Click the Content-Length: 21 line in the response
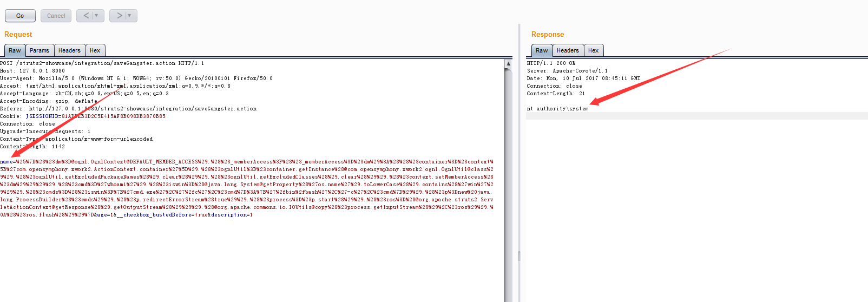This screenshot has width=868, height=302. point(556,94)
